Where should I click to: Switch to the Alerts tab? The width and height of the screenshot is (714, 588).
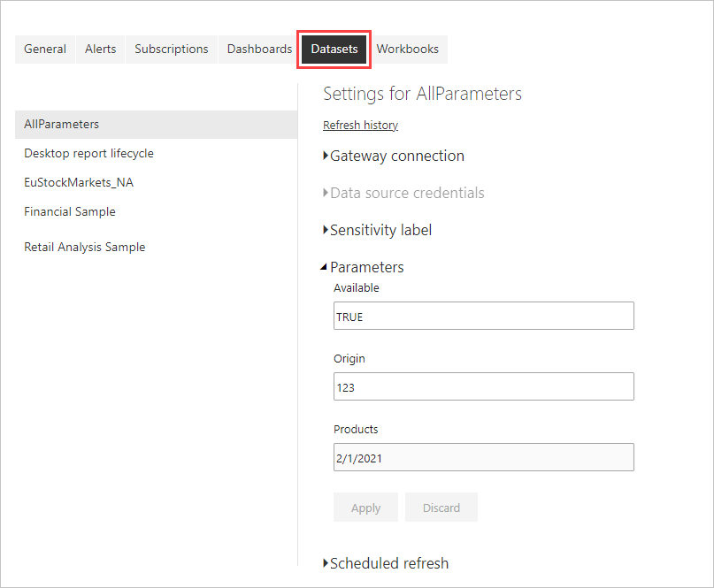pos(100,50)
